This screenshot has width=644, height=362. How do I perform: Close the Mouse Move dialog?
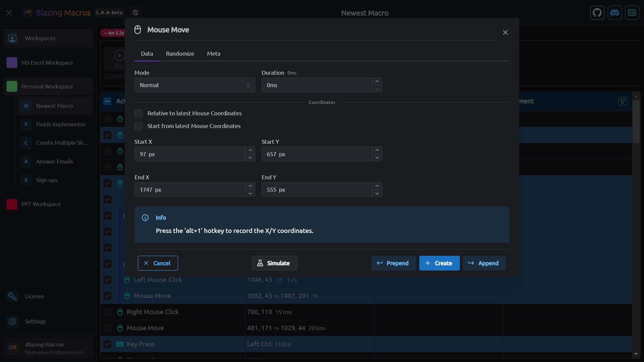[x=505, y=33]
